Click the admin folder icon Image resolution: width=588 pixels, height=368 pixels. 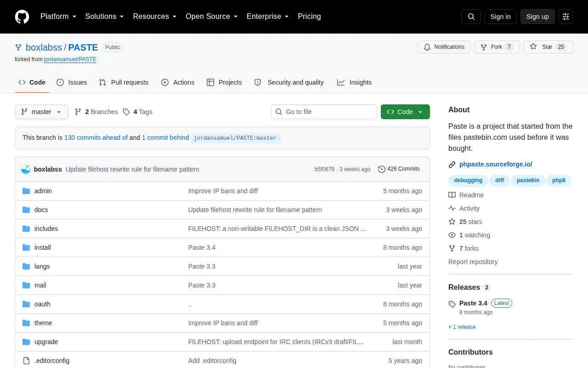pyautogui.click(x=26, y=191)
